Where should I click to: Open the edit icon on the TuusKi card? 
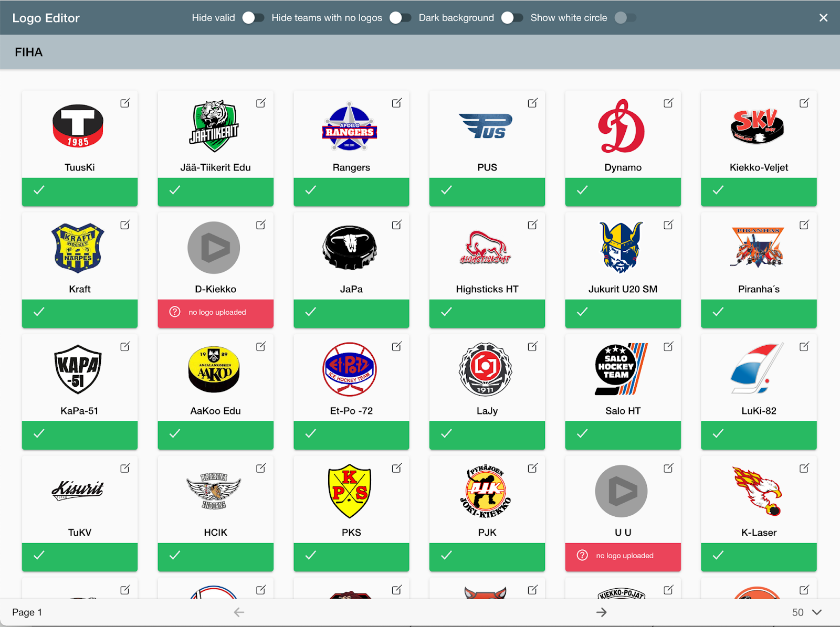click(x=125, y=103)
